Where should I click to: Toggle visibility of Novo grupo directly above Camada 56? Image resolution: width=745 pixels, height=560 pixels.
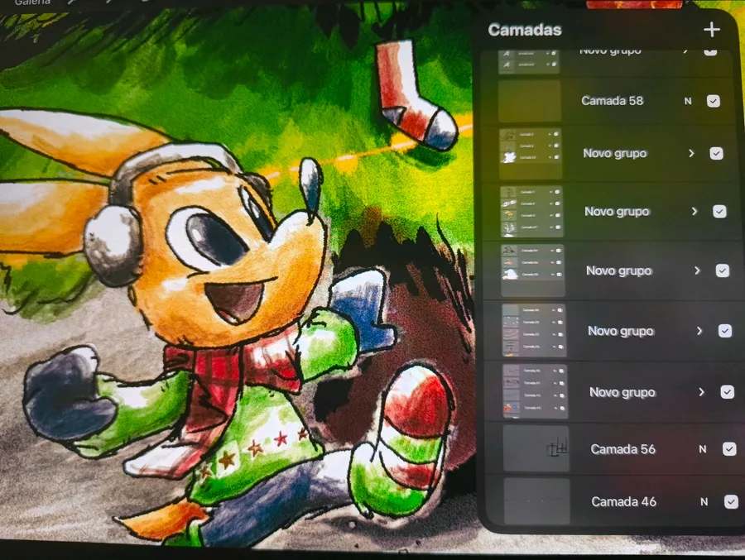pyautogui.click(x=727, y=392)
